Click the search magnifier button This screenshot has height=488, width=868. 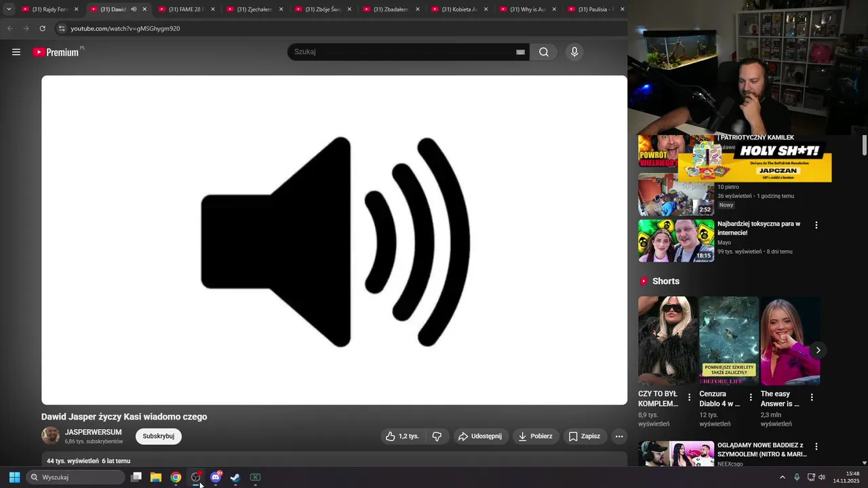click(x=544, y=52)
